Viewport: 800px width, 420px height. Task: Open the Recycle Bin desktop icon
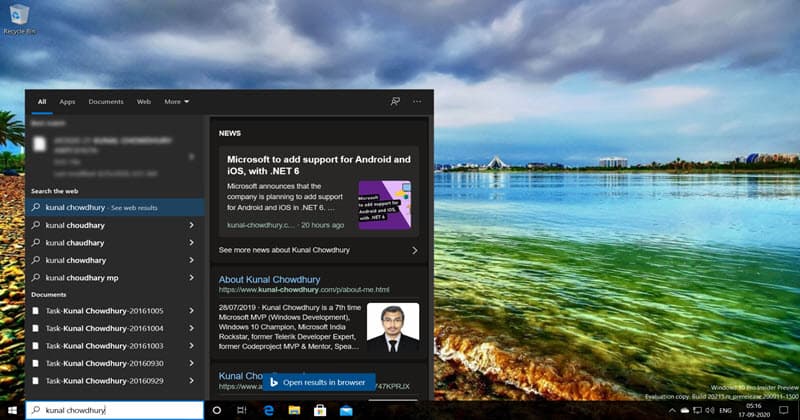19,19
